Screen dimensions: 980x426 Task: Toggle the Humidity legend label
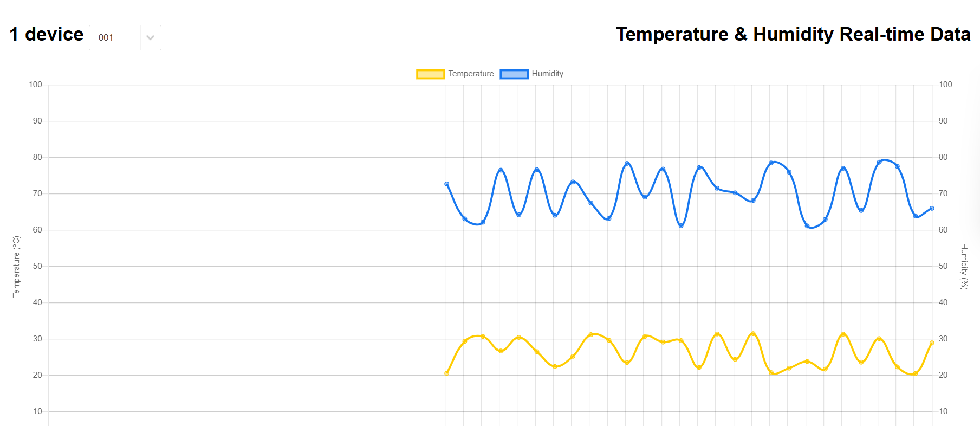547,74
